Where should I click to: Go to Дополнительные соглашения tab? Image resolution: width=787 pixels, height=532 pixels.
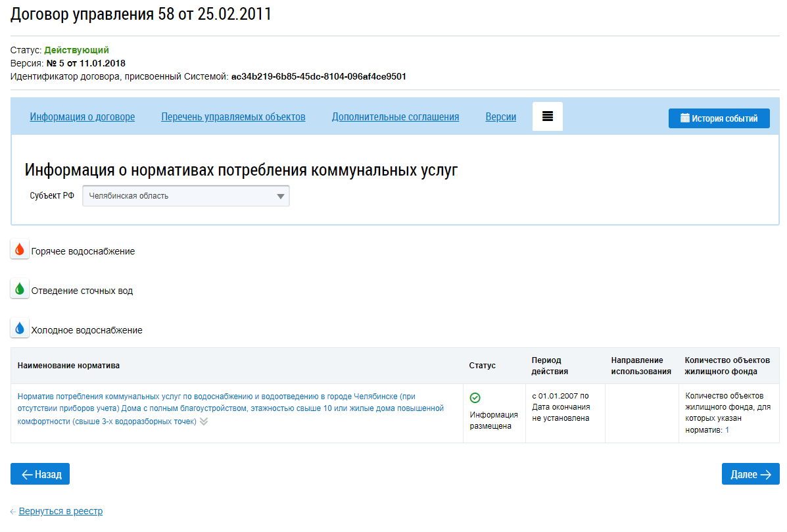click(395, 117)
